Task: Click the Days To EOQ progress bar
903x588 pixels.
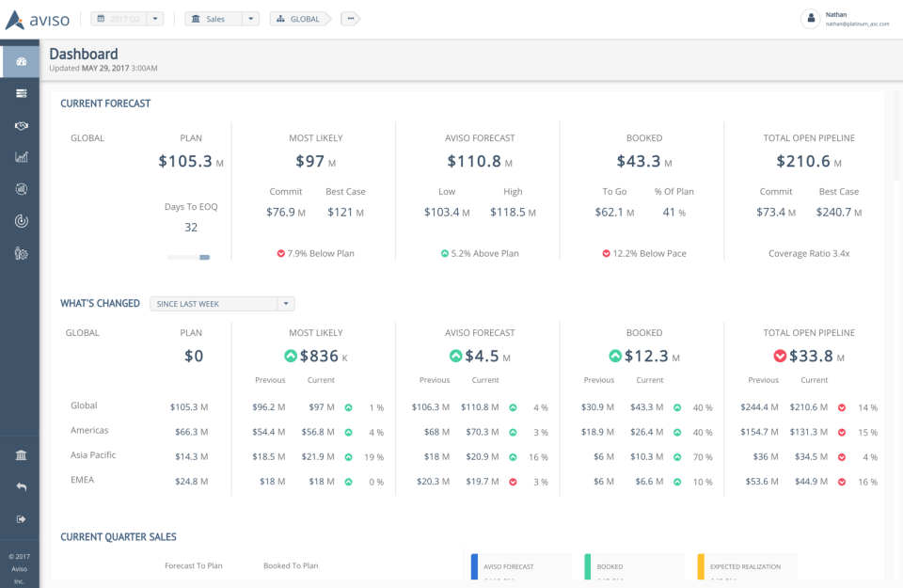Action: point(190,257)
